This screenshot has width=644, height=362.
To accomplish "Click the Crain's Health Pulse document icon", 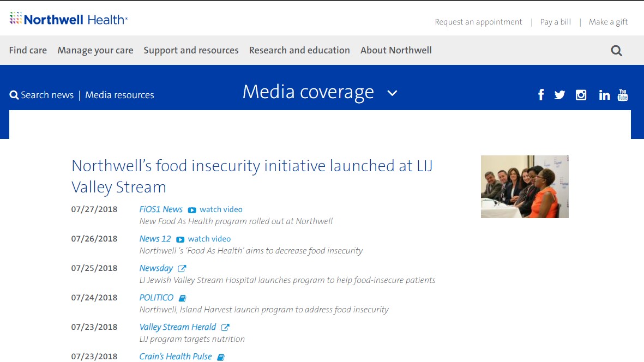I will 220,357.
